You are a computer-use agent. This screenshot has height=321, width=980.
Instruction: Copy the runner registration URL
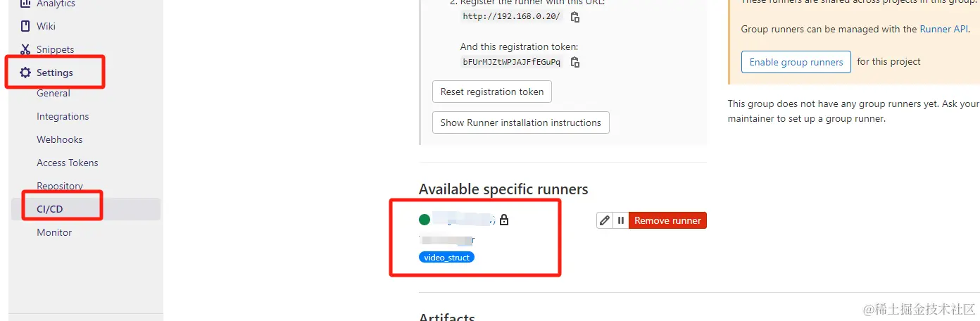click(x=575, y=17)
